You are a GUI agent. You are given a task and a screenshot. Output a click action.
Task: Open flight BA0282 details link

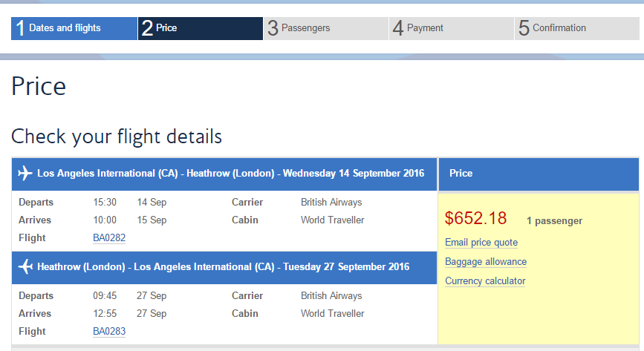pos(109,238)
